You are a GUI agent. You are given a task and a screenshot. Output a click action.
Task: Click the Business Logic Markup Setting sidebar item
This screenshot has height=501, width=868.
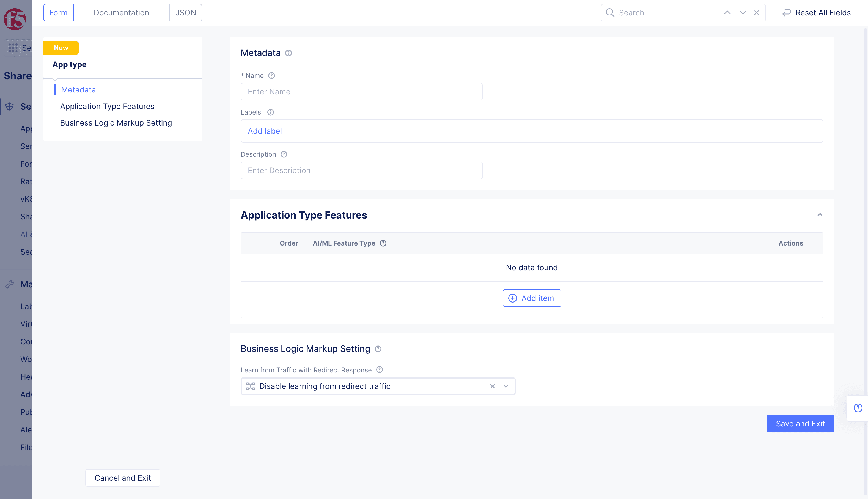click(x=116, y=122)
